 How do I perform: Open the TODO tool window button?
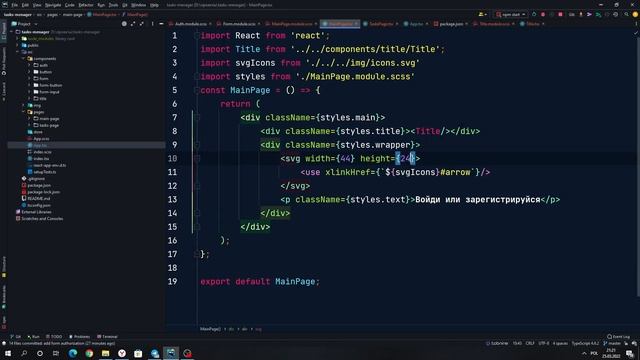coord(54,336)
